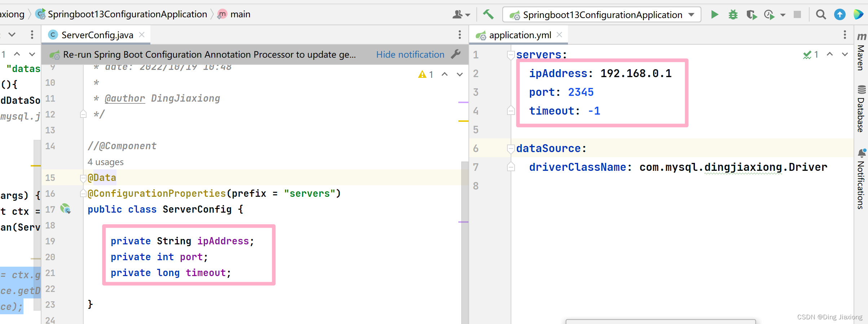This screenshot has height=324, width=868.
Task: Go to previous highlighted error in ServerConfig.java
Action: (445, 74)
